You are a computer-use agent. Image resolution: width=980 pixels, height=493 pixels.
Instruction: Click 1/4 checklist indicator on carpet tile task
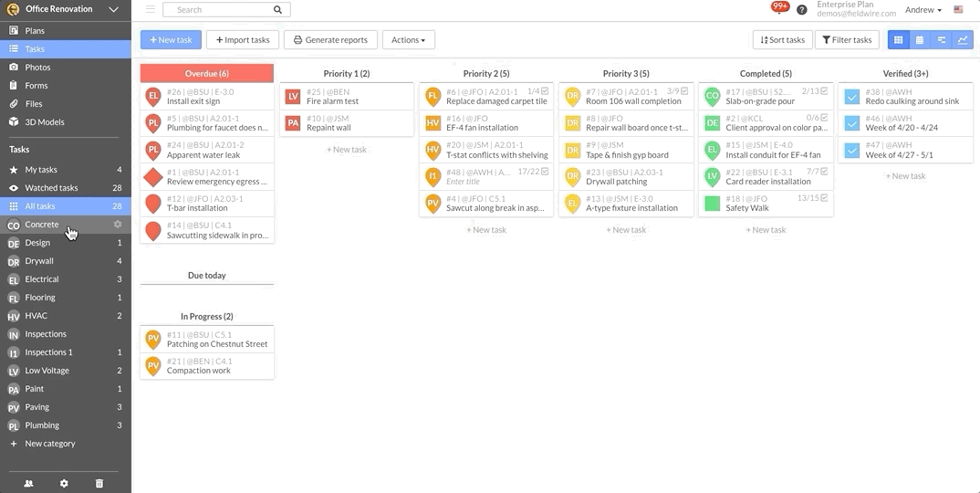(537, 91)
